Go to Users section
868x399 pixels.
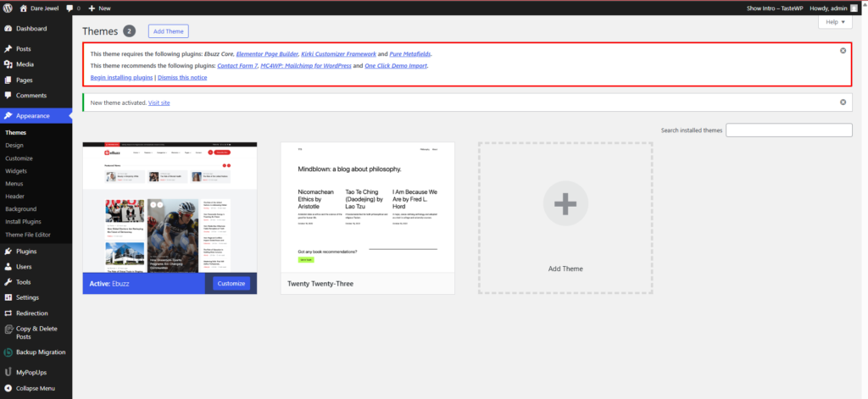tap(24, 267)
